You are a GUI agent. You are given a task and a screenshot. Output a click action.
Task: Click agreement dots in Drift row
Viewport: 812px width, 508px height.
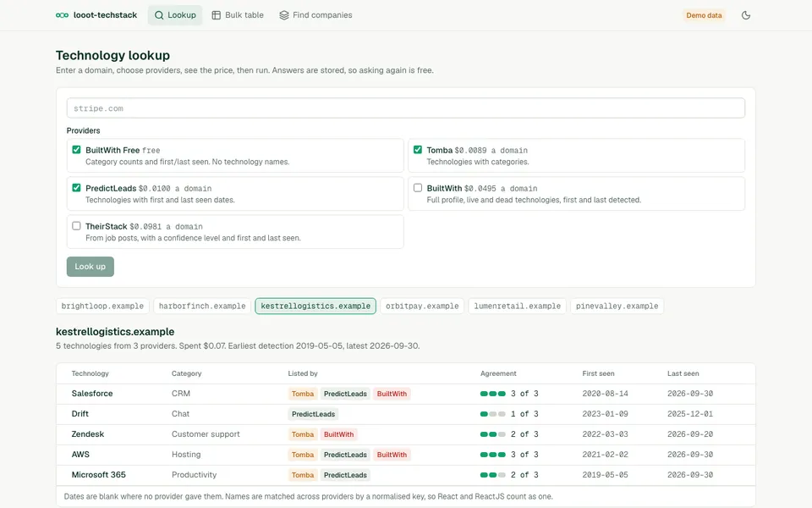click(492, 414)
